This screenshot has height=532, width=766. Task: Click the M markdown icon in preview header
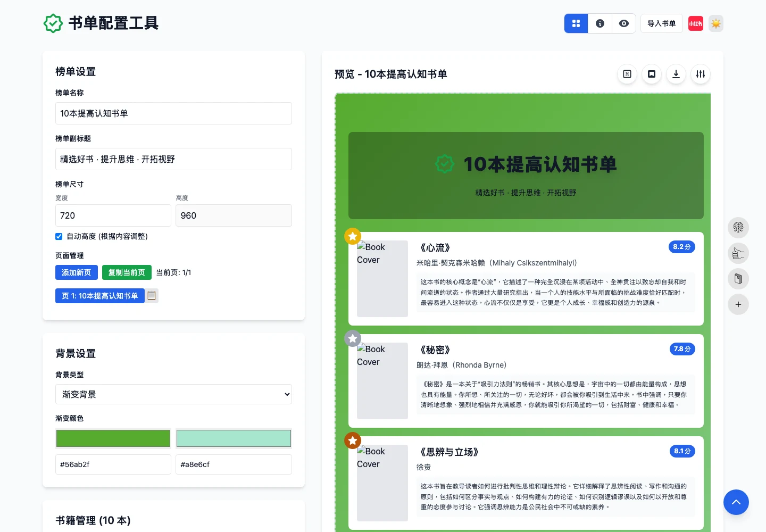pos(627,74)
